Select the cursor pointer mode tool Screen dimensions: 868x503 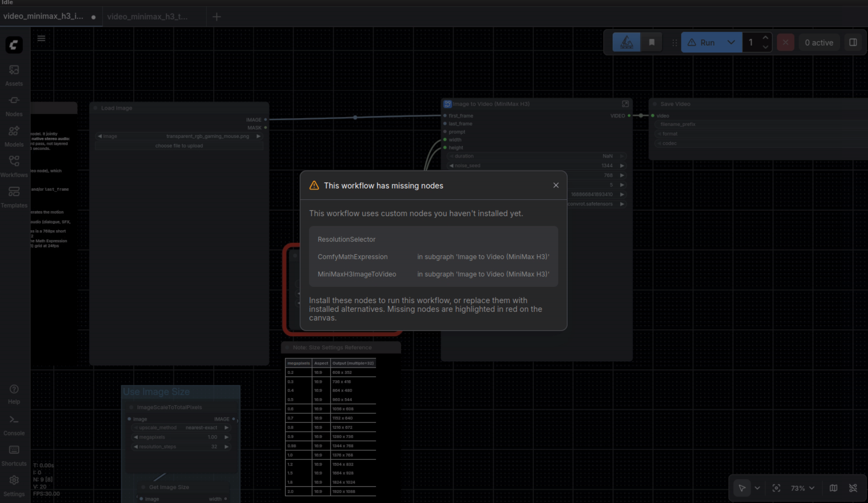pos(742,488)
